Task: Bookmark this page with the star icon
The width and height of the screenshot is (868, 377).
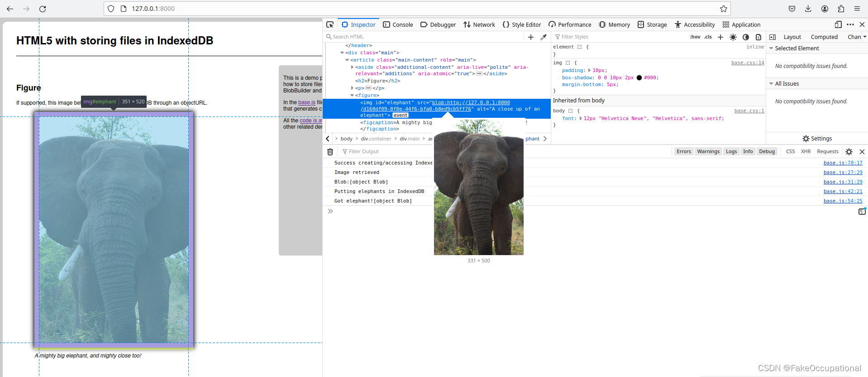Action: point(724,9)
